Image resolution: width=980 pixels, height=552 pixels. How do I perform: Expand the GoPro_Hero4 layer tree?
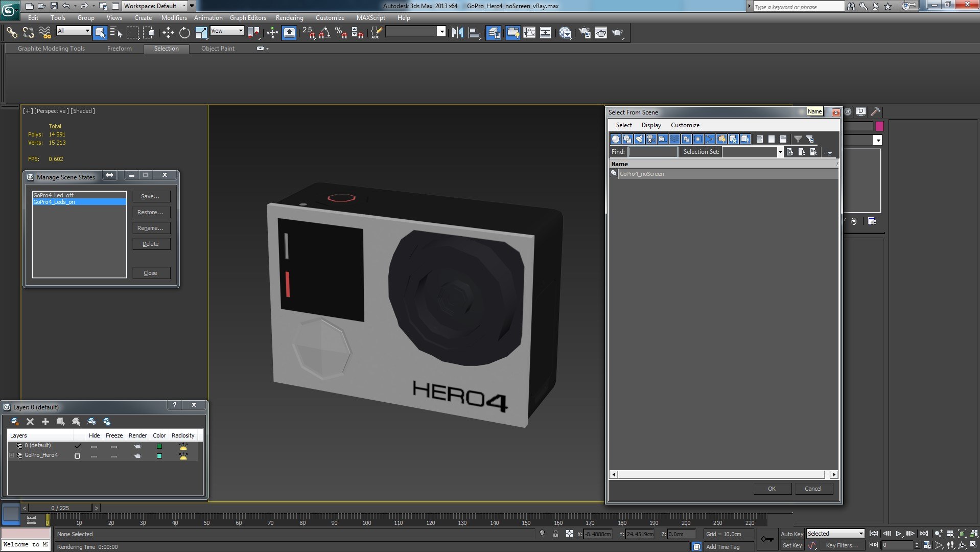click(12, 455)
